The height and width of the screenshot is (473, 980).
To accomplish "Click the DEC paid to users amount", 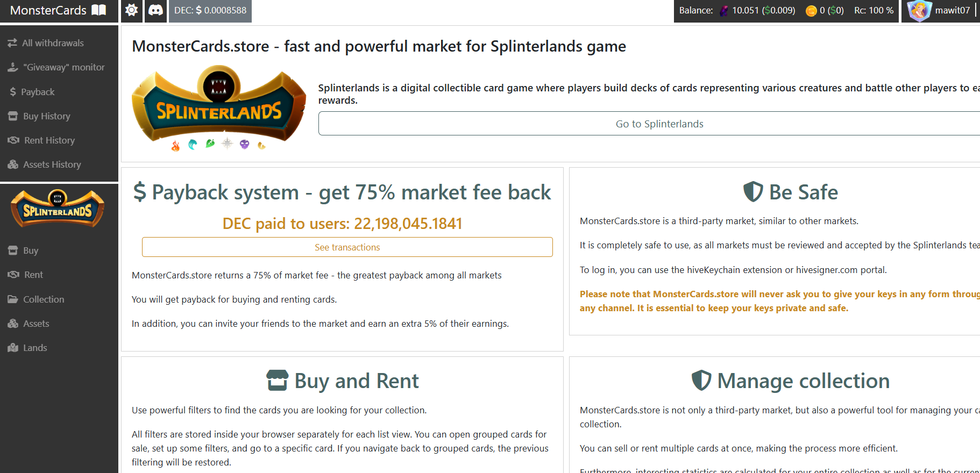I will point(408,224).
